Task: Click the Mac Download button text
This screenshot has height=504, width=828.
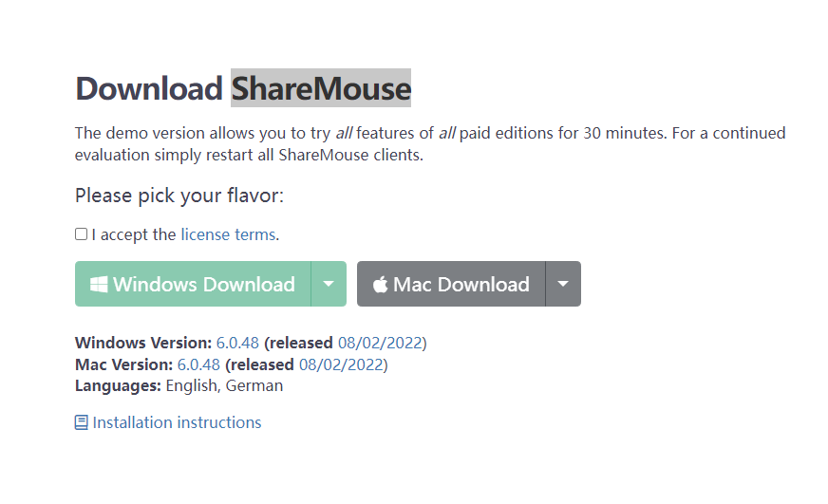Action: click(x=461, y=285)
